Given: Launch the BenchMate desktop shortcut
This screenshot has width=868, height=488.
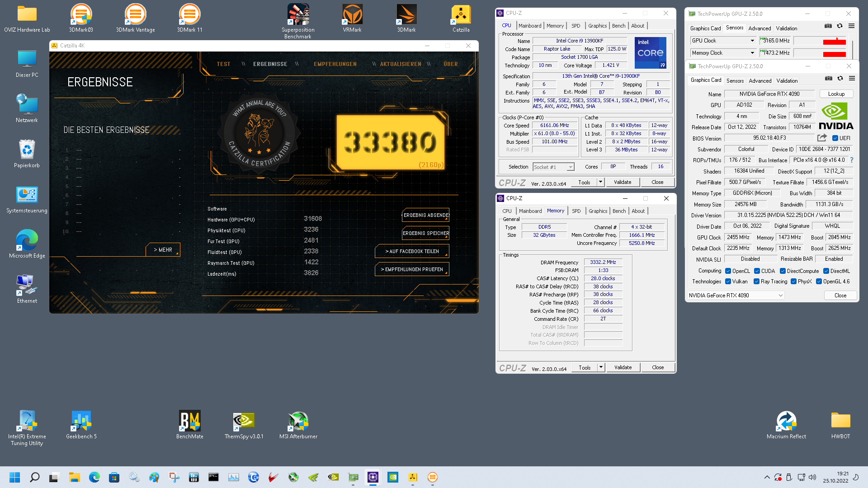Looking at the screenshot, I should [x=190, y=425].
